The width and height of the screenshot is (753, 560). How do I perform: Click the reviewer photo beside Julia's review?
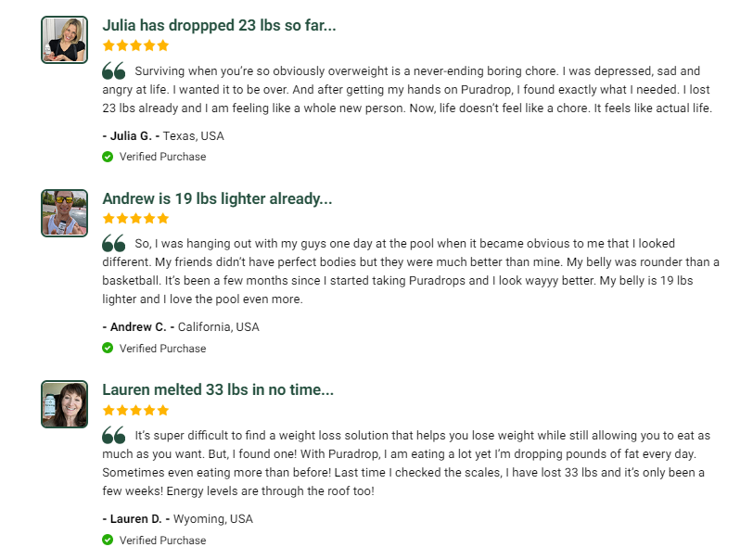pyautogui.click(x=64, y=40)
